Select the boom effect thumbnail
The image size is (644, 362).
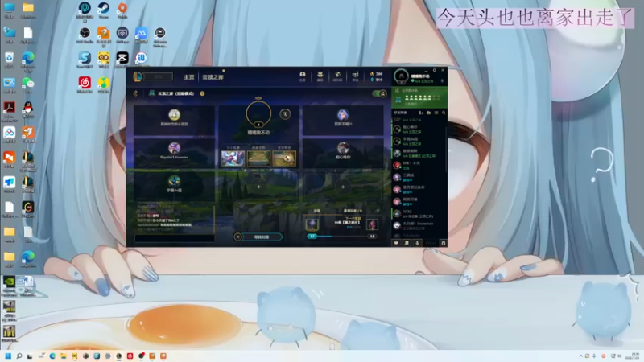284,158
